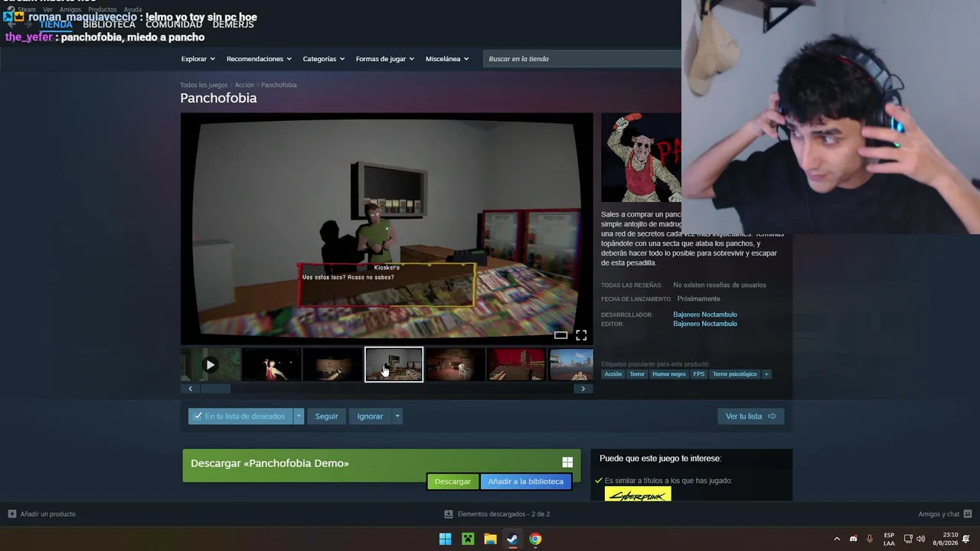Image resolution: width=980 pixels, height=551 pixels.
Task: Open the DEMERJS profile tab
Action: point(233,24)
